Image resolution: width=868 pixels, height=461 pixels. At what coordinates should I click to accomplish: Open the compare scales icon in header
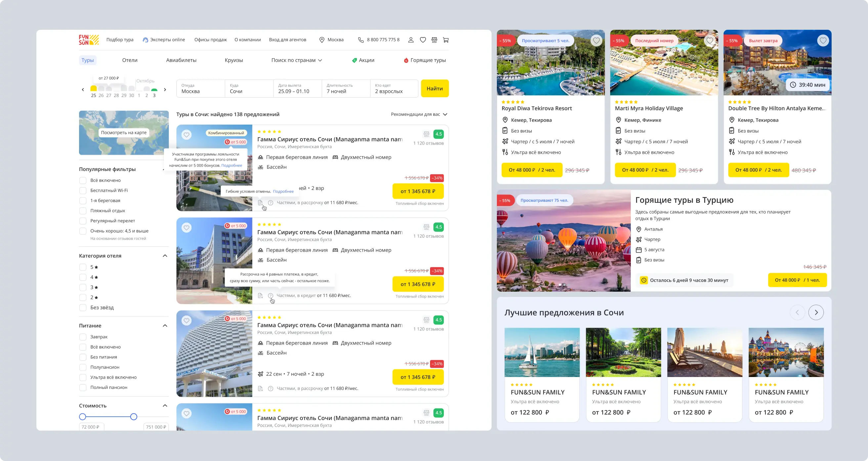click(x=434, y=40)
